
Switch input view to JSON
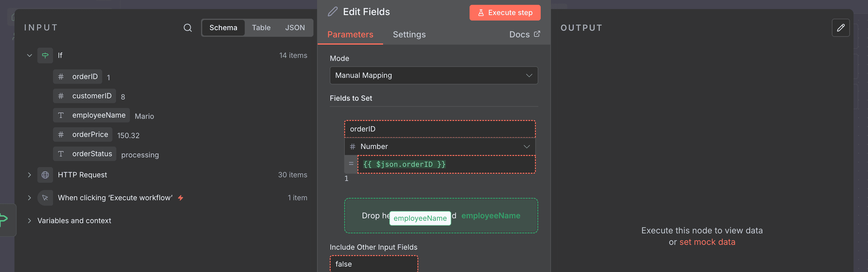(295, 28)
